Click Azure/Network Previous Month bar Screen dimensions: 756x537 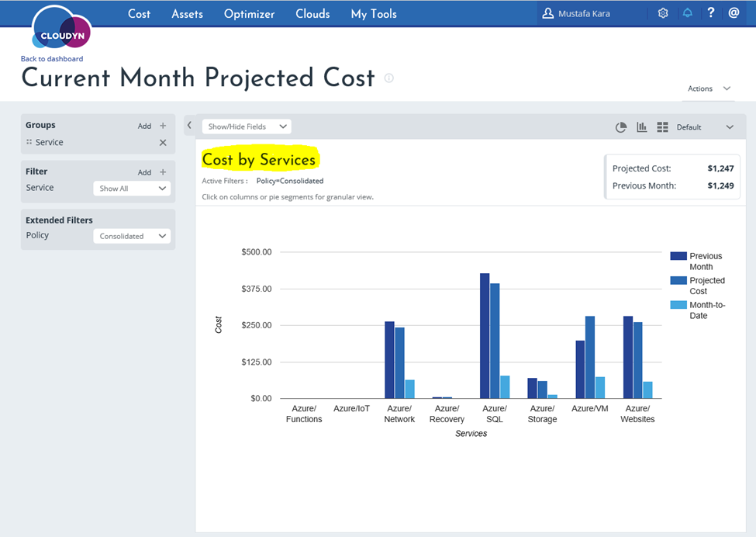click(389, 360)
